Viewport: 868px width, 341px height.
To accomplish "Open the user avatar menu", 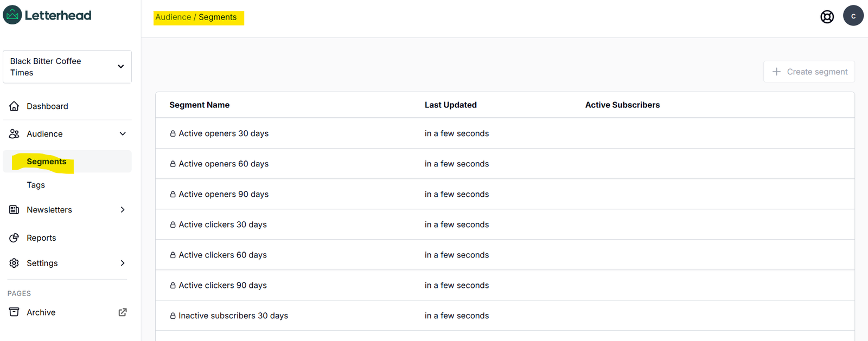I will [853, 16].
